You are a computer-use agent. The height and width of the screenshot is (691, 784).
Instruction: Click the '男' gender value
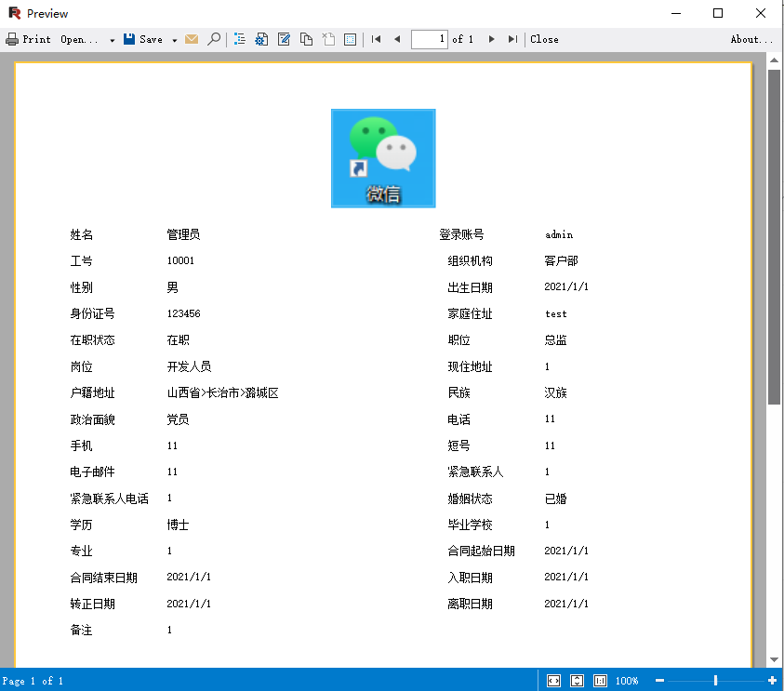pyautogui.click(x=172, y=287)
